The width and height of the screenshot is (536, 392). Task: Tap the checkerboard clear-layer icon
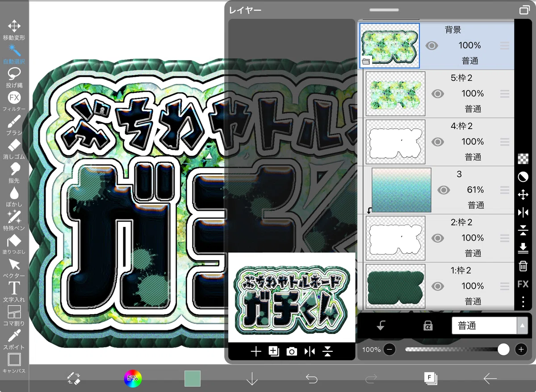click(523, 159)
